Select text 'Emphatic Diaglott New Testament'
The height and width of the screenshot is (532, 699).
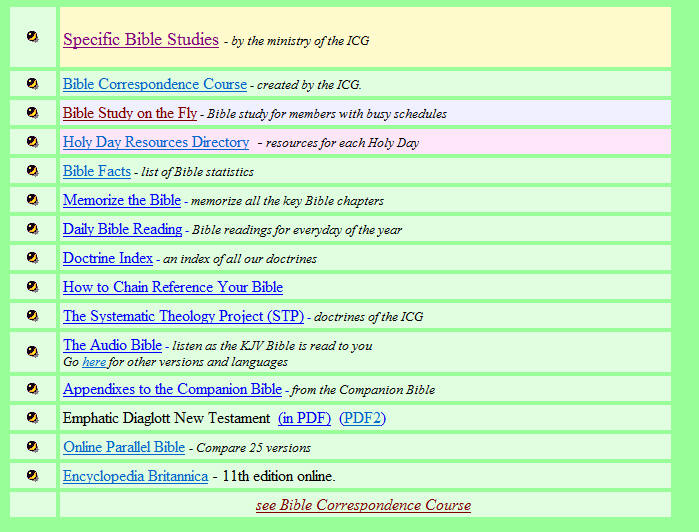pos(166,418)
